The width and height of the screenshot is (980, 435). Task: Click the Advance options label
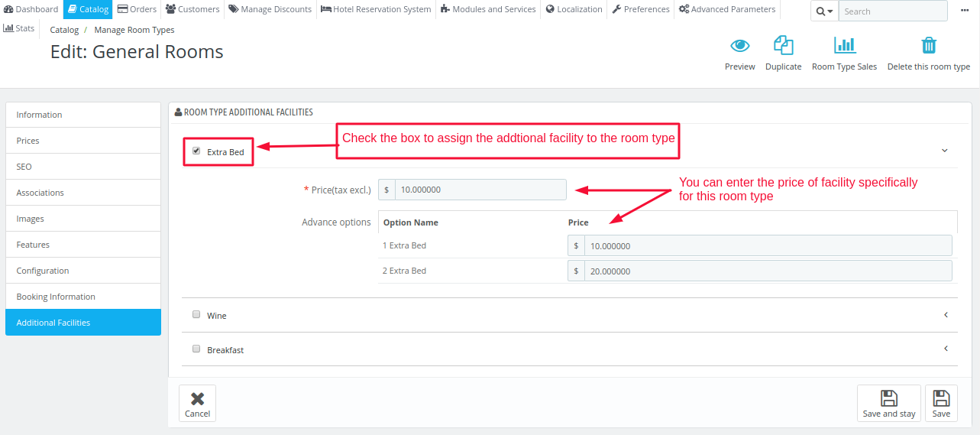coord(336,222)
